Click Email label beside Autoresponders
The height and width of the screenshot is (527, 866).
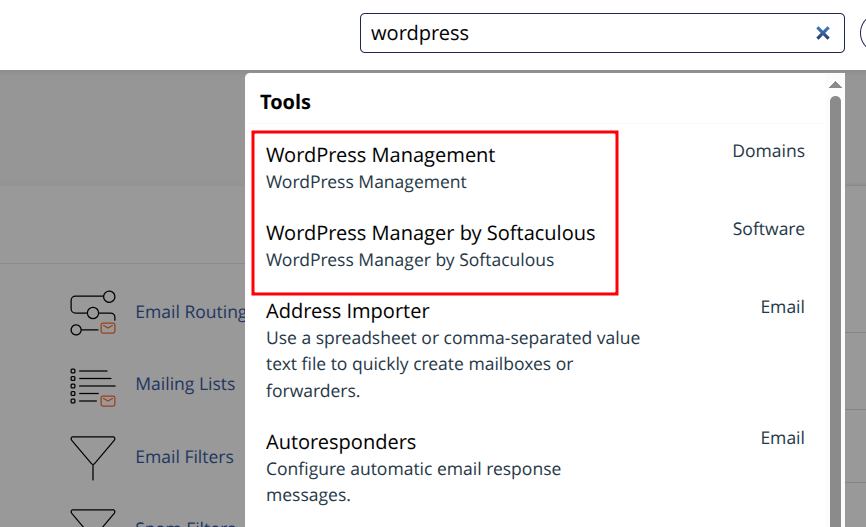click(782, 438)
